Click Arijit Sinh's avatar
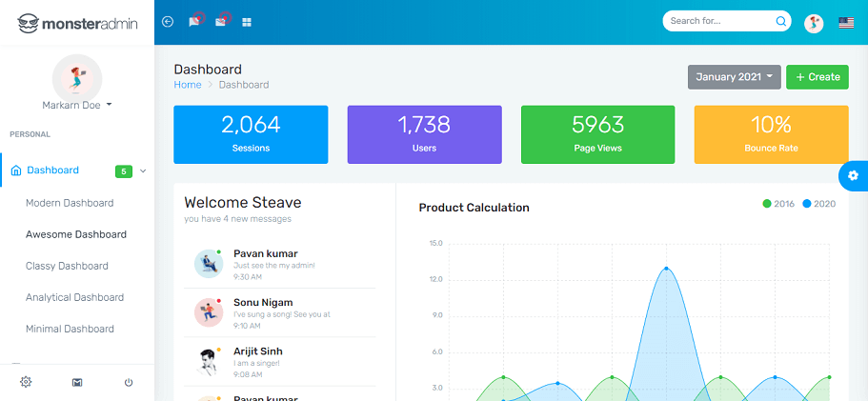 click(x=208, y=361)
